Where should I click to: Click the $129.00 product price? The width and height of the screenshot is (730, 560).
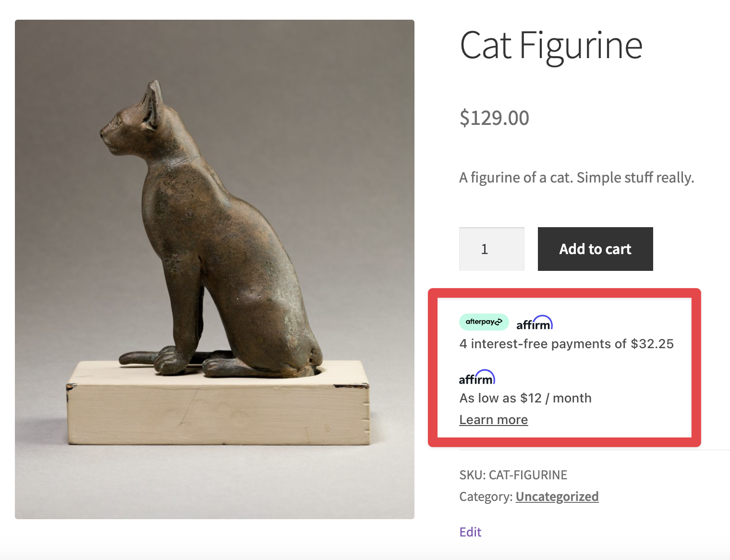click(494, 118)
